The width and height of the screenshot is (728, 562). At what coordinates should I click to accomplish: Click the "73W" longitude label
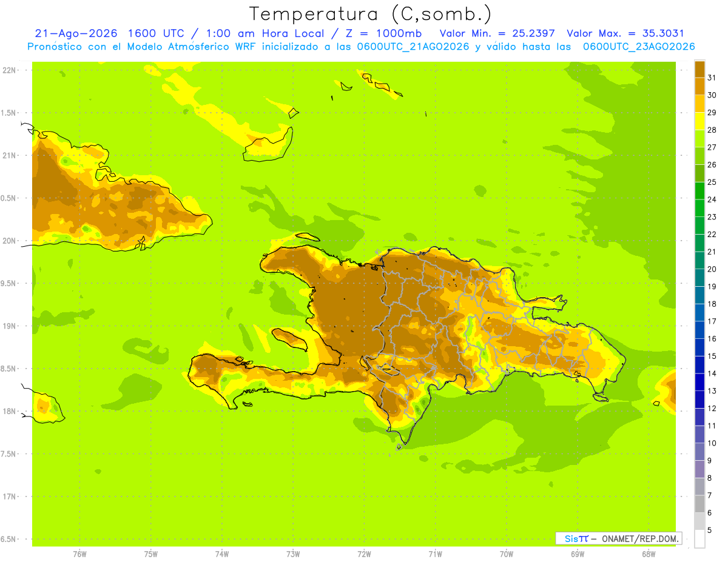tap(293, 554)
